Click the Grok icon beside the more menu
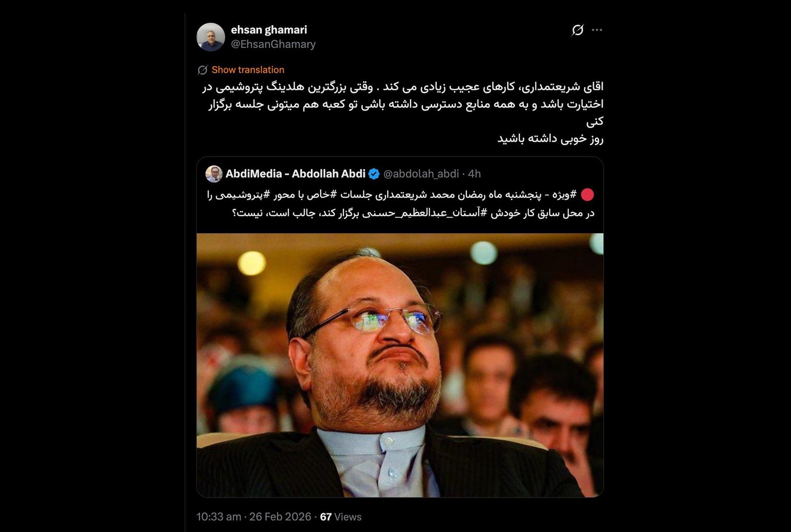 [x=577, y=30]
